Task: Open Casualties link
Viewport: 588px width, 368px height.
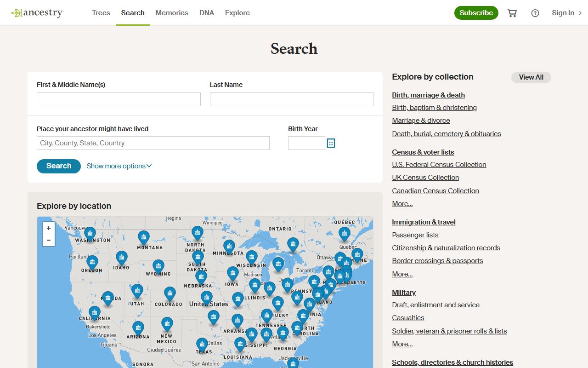Action: click(x=408, y=318)
